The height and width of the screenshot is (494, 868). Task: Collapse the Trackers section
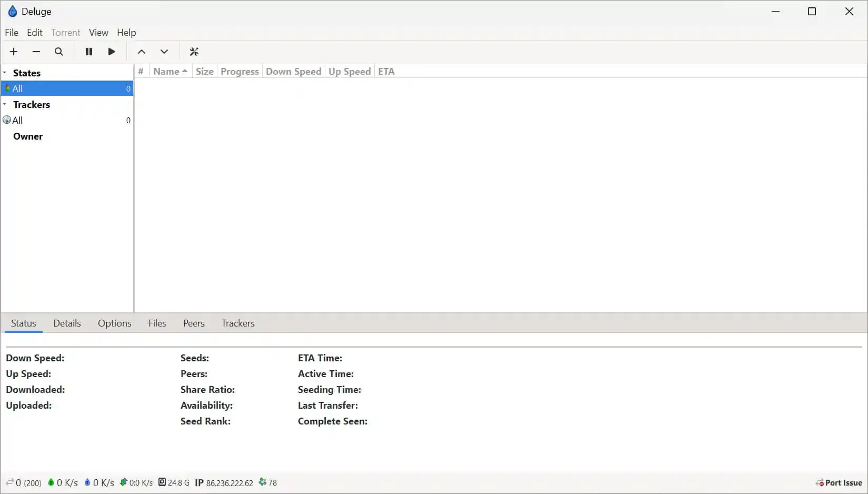point(5,104)
